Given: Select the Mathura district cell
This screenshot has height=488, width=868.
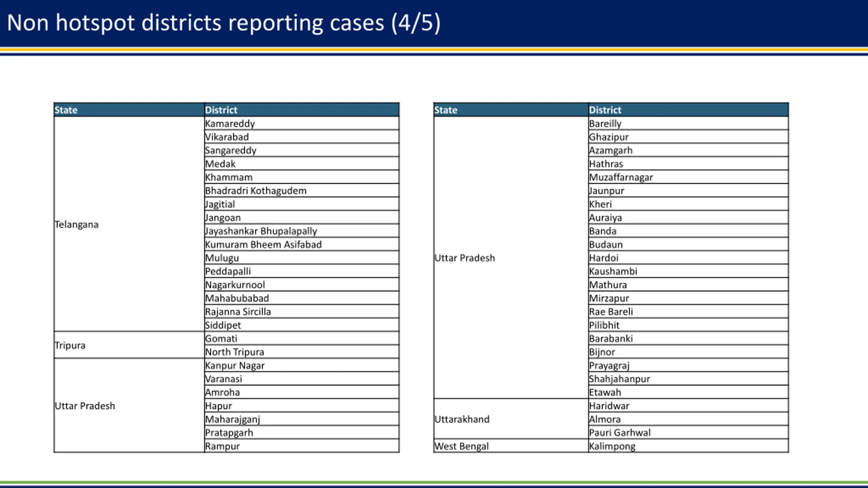Looking at the screenshot, I should pos(689,285).
